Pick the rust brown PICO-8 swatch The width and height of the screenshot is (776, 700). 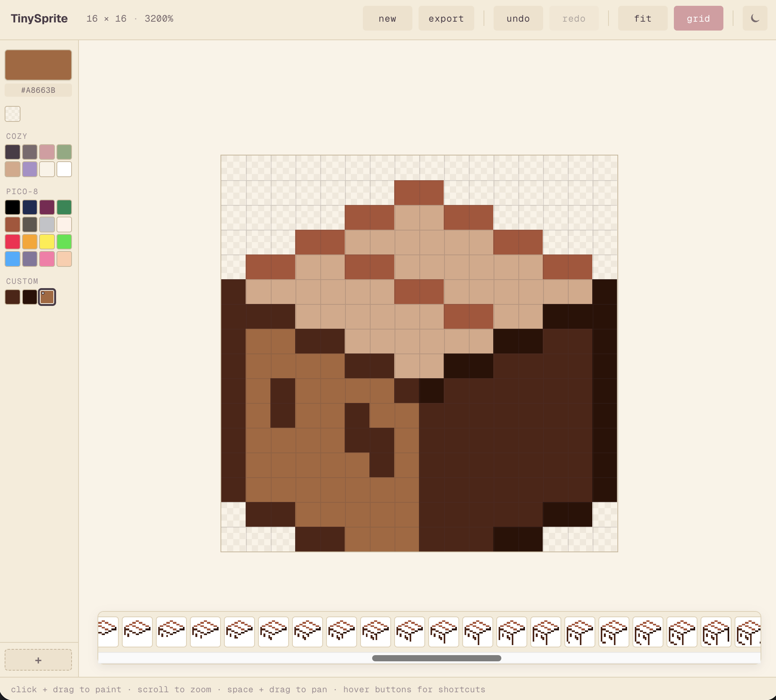pos(12,224)
